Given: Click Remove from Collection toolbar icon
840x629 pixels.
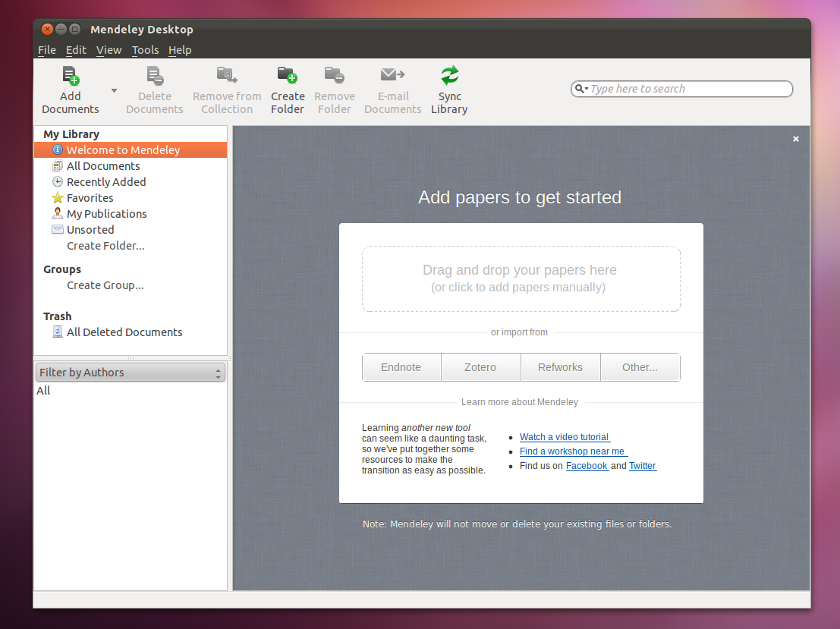Looking at the screenshot, I should [x=227, y=75].
